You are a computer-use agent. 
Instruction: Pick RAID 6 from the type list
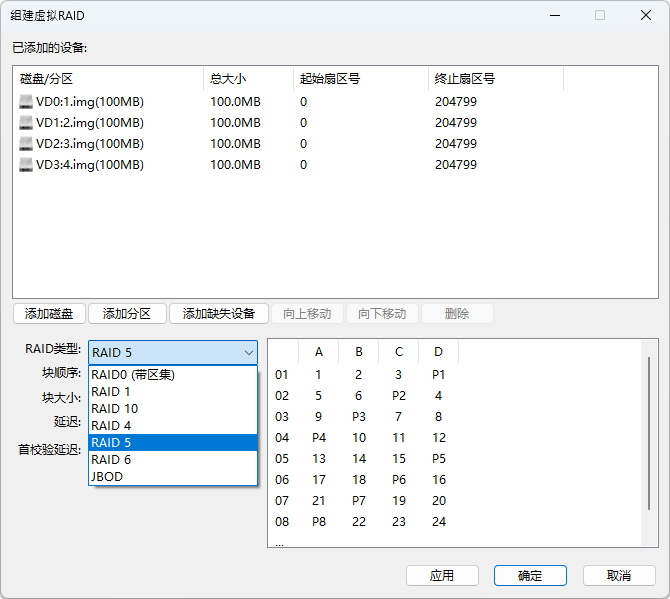pyautogui.click(x=173, y=460)
